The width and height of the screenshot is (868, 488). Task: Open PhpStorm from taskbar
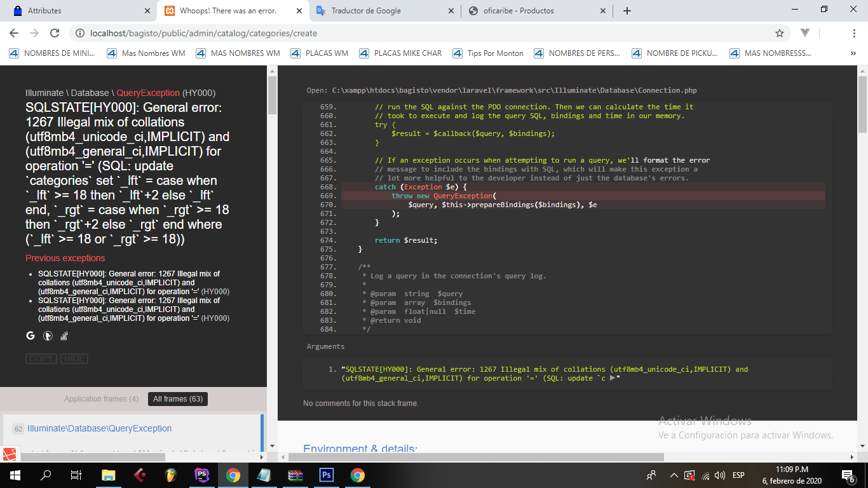pos(202,475)
